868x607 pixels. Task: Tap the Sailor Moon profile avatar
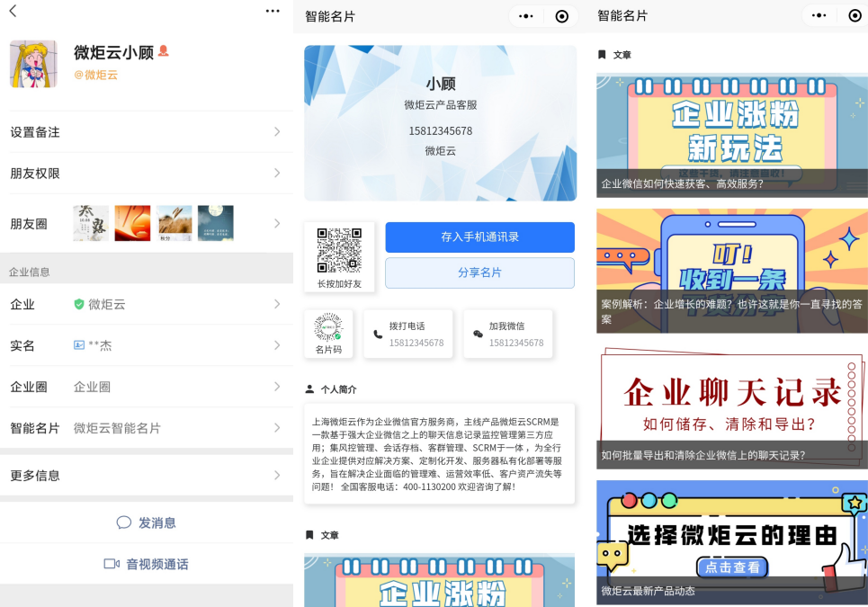(33, 64)
